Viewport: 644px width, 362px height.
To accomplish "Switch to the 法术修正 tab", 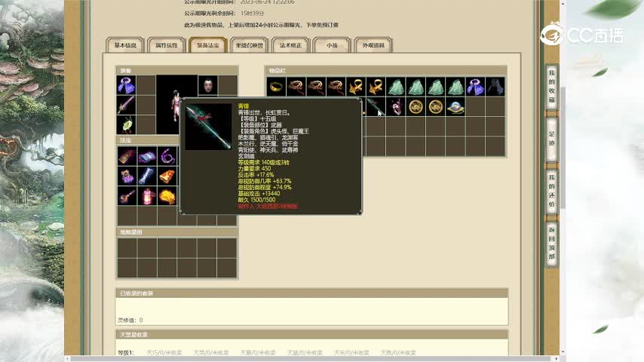I will pyautogui.click(x=291, y=45).
